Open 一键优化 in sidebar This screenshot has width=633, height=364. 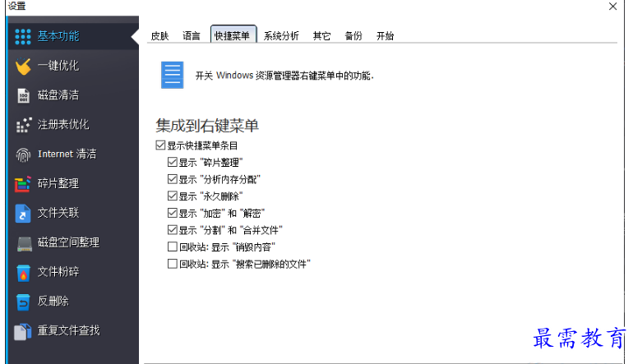(73, 66)
